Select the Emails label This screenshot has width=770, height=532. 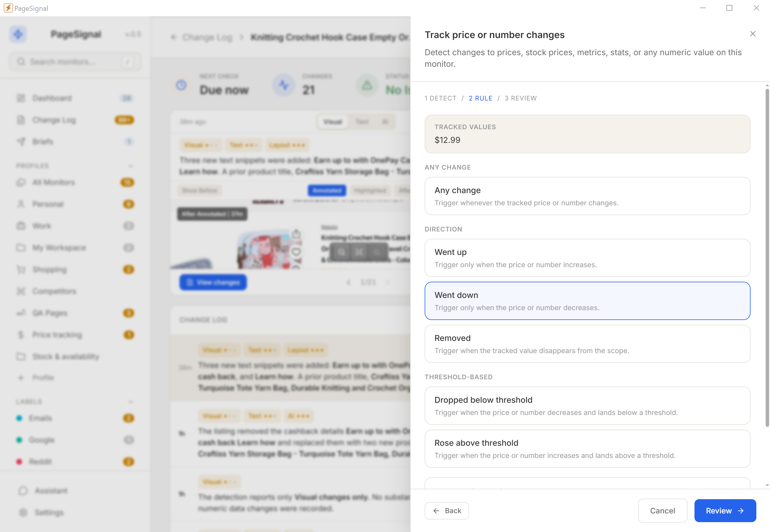75,418
